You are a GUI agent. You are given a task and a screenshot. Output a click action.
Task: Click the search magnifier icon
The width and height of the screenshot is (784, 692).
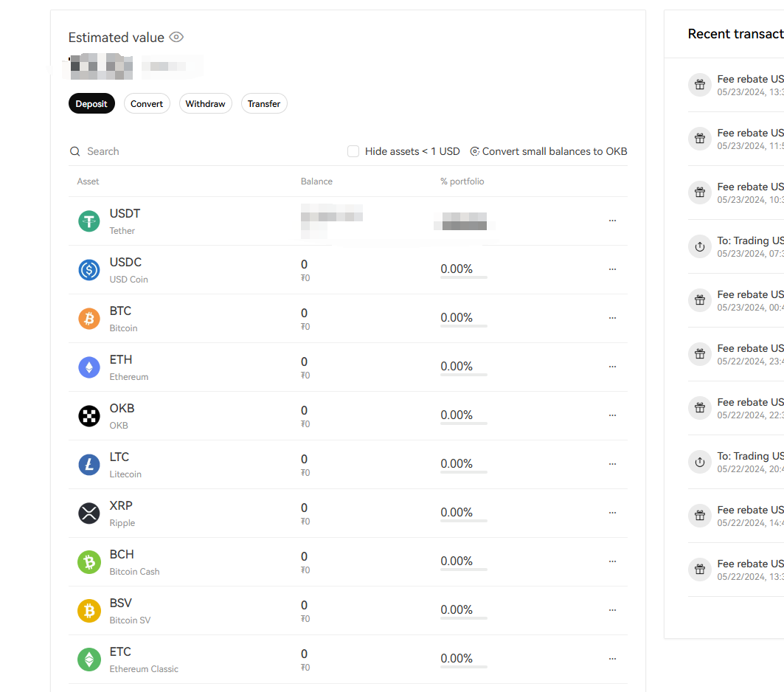75,151
